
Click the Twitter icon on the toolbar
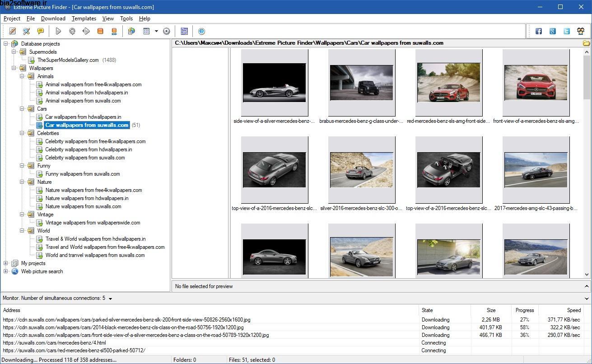(x=566, y=31)
